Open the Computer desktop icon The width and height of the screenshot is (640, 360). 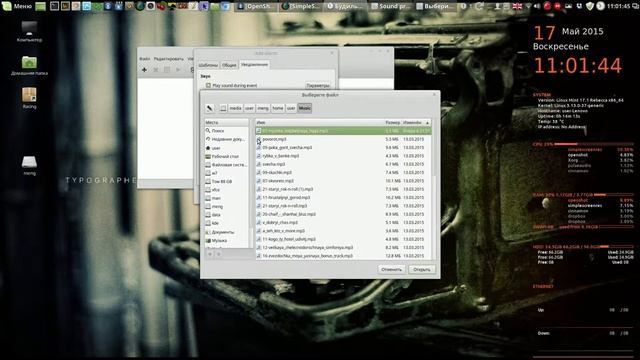[x=29, y=32]
